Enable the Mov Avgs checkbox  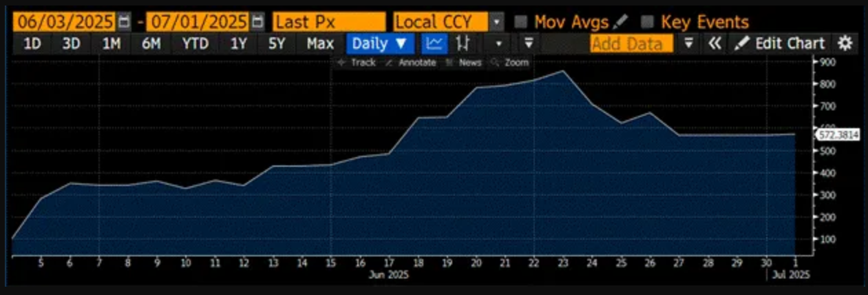521,22
